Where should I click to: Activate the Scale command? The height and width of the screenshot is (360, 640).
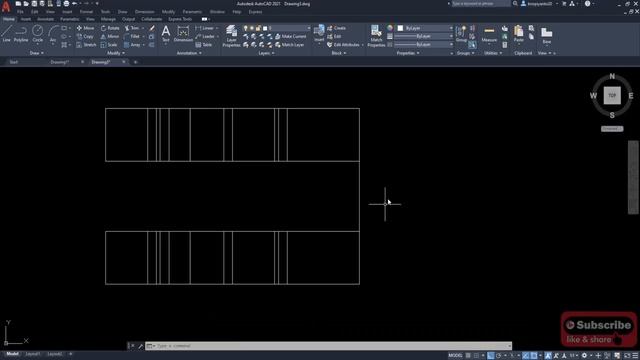click(x=109, y=44)
